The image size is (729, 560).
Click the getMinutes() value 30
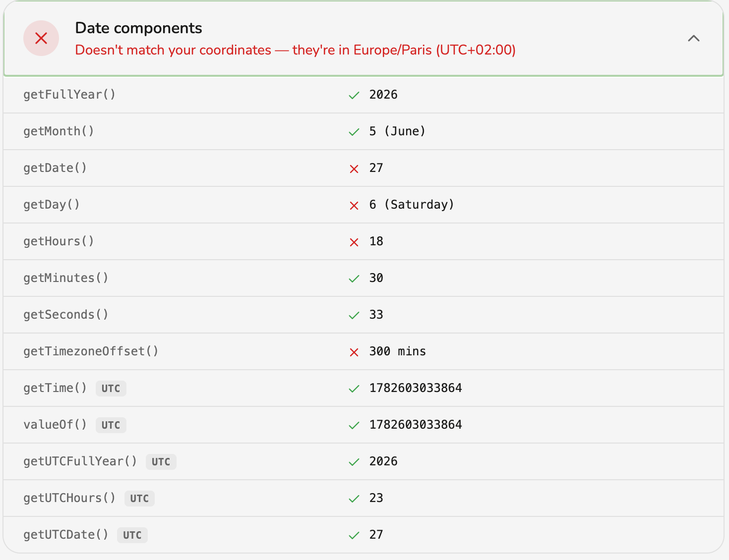pyautogui.click(x=376, y=278)
